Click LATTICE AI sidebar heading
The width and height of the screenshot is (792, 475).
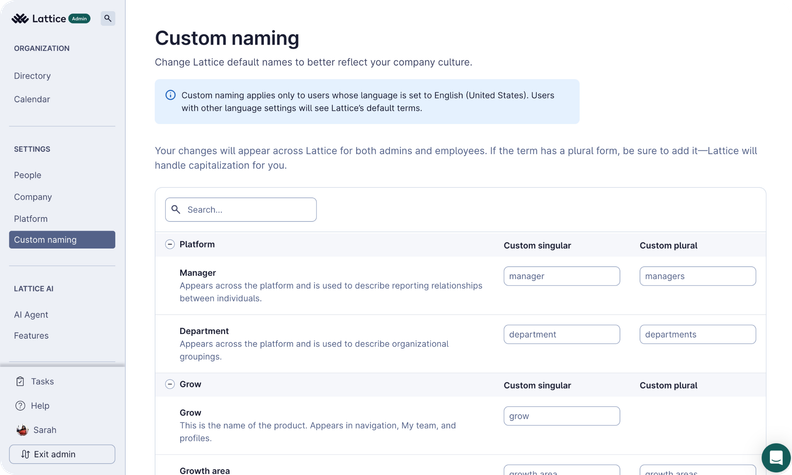(x=33, y=289)
